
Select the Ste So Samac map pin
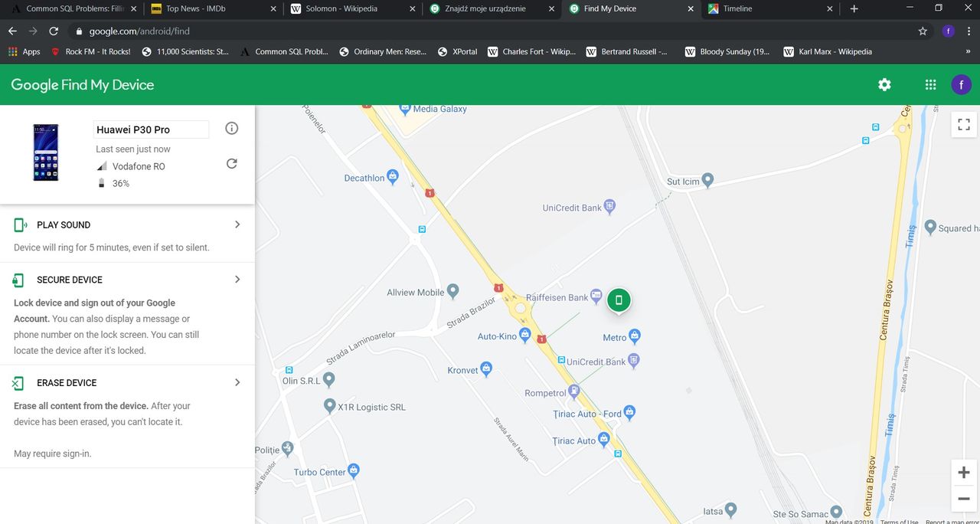tap(837, 512)
